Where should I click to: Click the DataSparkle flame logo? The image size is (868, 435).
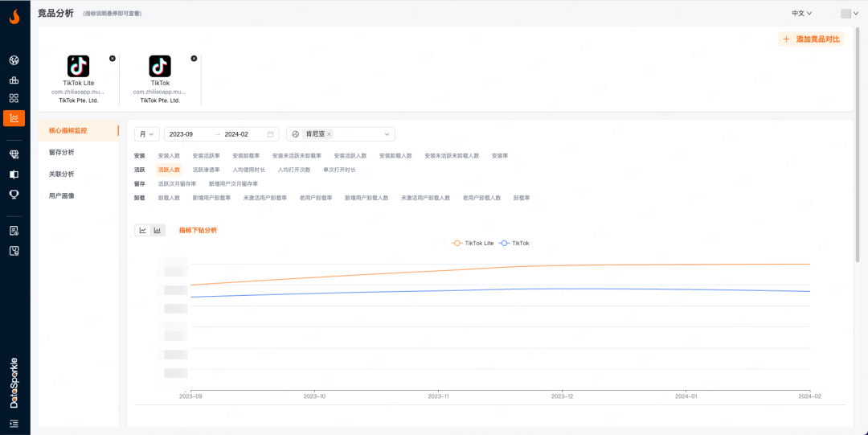click(x=14, y=15)
